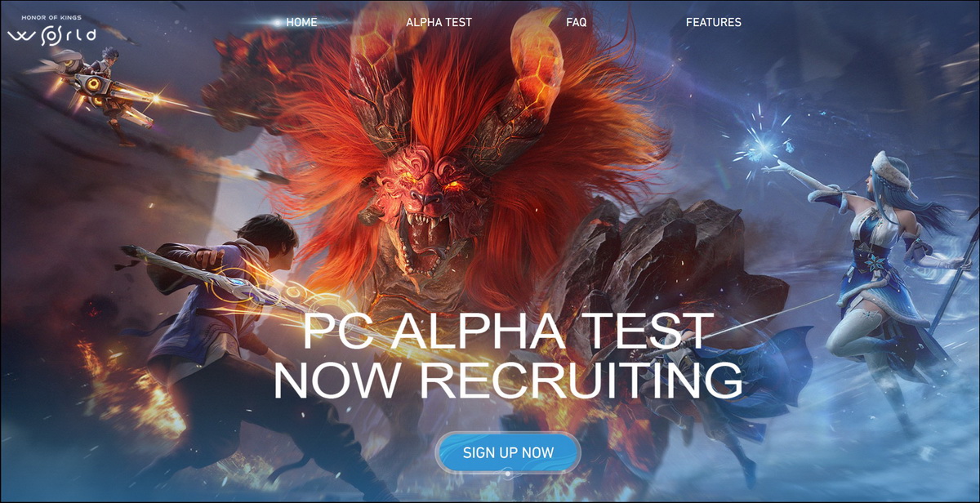Open the FAQ page link
The width and height of the screenshot is (980, 503).
576,22
